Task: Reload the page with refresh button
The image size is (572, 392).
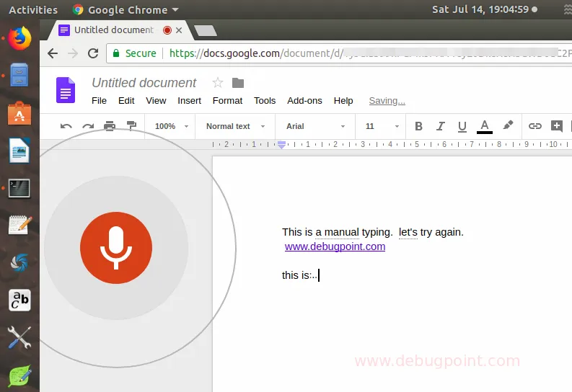Action: [x=93, y=53]
